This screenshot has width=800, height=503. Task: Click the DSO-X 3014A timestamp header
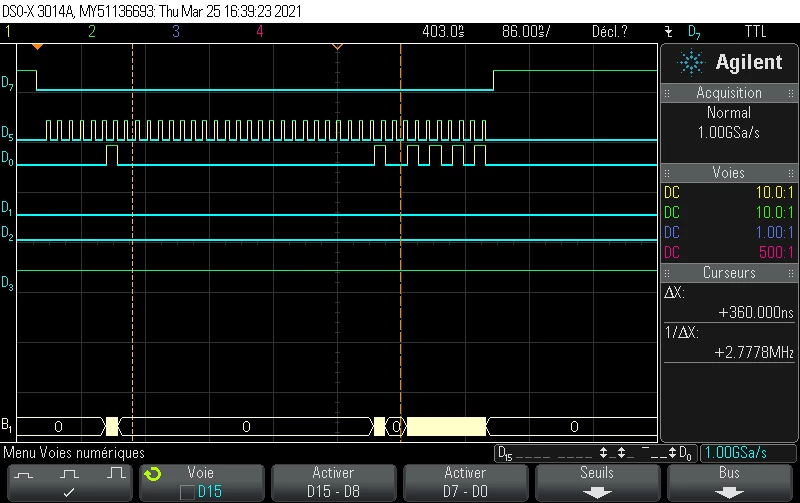click(152, 11)
